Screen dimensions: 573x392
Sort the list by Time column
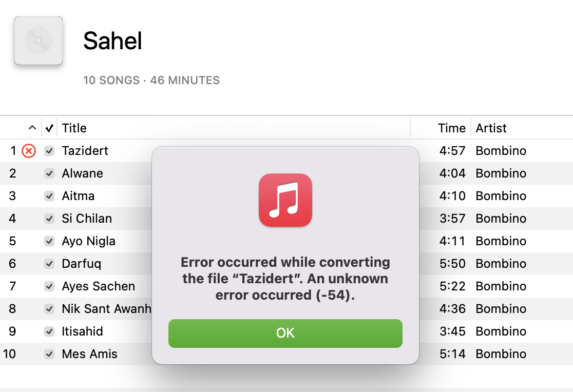[x=451, y=128]
